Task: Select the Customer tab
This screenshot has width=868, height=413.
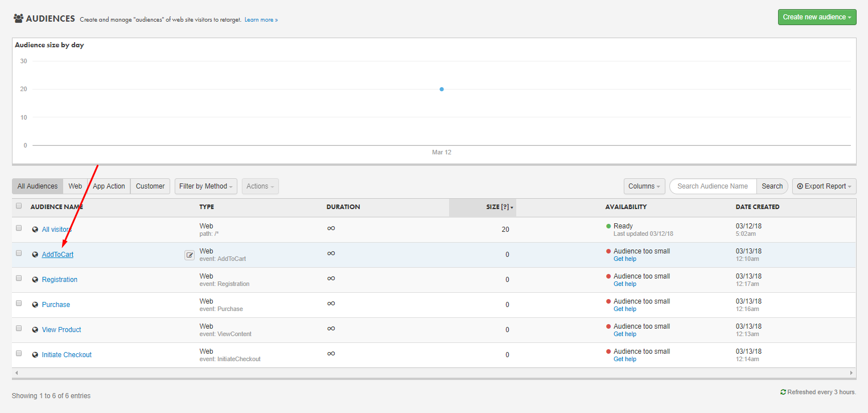Action: (x=150, y=186)
